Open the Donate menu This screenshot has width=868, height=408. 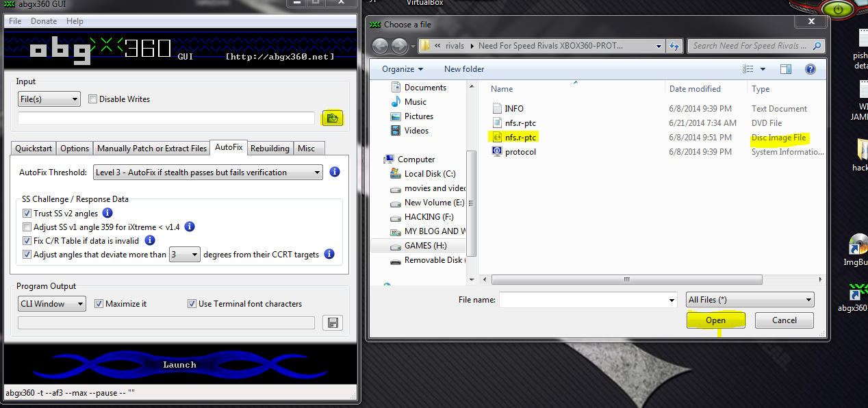point(44,21)
